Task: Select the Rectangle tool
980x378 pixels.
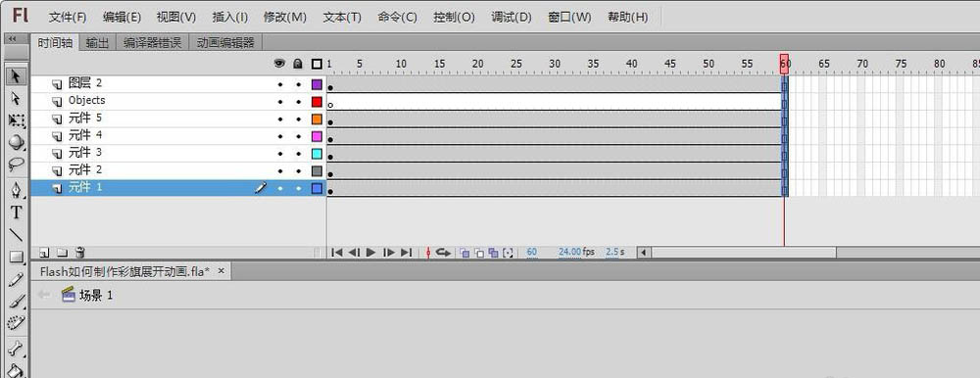Action: tap(16, 257)
